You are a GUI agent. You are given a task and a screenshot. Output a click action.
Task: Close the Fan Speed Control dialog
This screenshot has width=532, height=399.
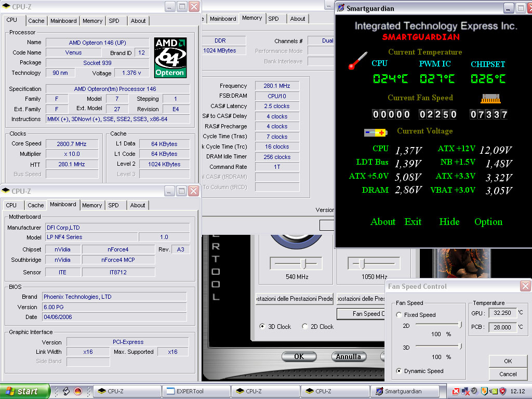525,286
